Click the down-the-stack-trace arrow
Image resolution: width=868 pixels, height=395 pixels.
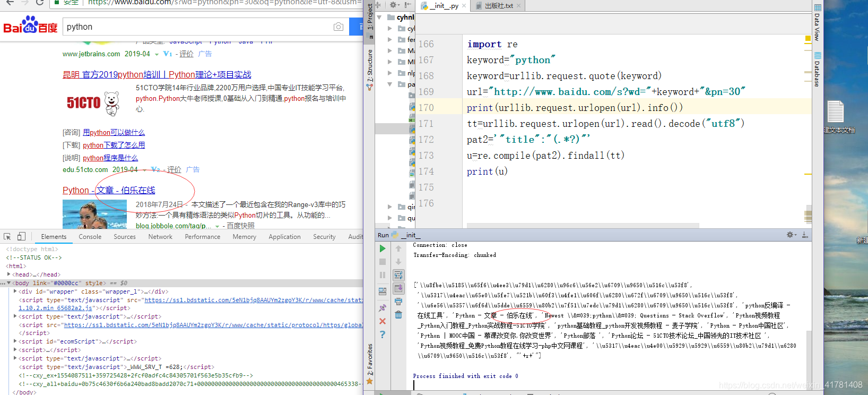(398, 262)
